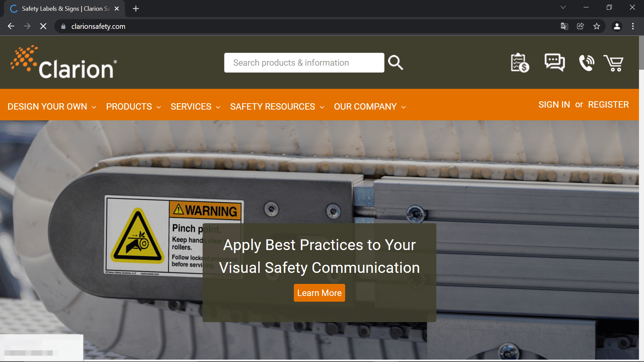The image size is (644, 362).
Task: Bookmark page with star icon
Action: click(x=596, y=26)
